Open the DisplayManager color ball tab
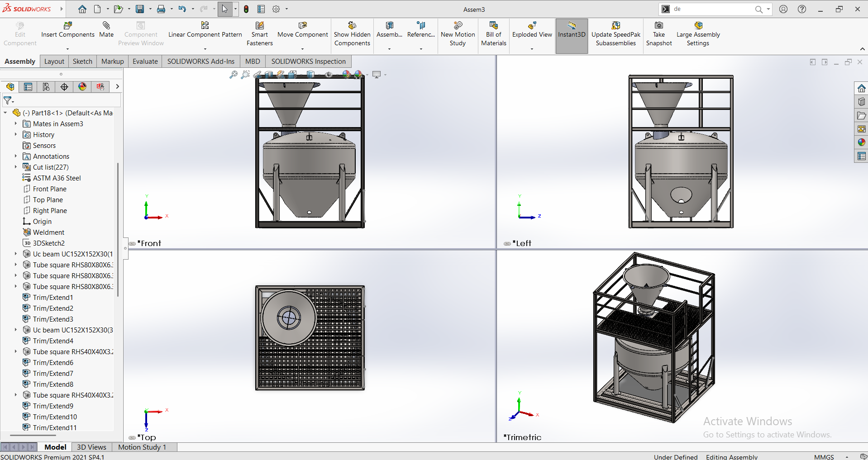The height and width of the screenshot is (460, 868). click(82, 87)
